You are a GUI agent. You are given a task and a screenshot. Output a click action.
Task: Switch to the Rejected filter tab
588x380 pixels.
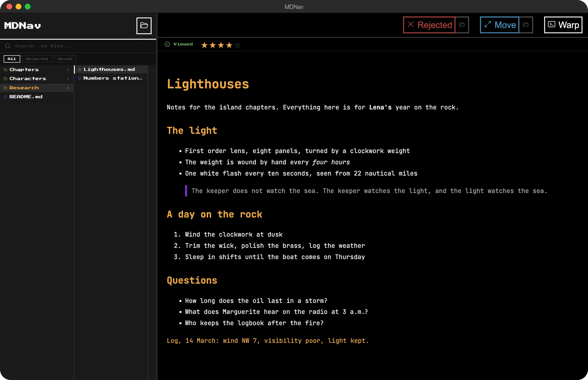37,59
